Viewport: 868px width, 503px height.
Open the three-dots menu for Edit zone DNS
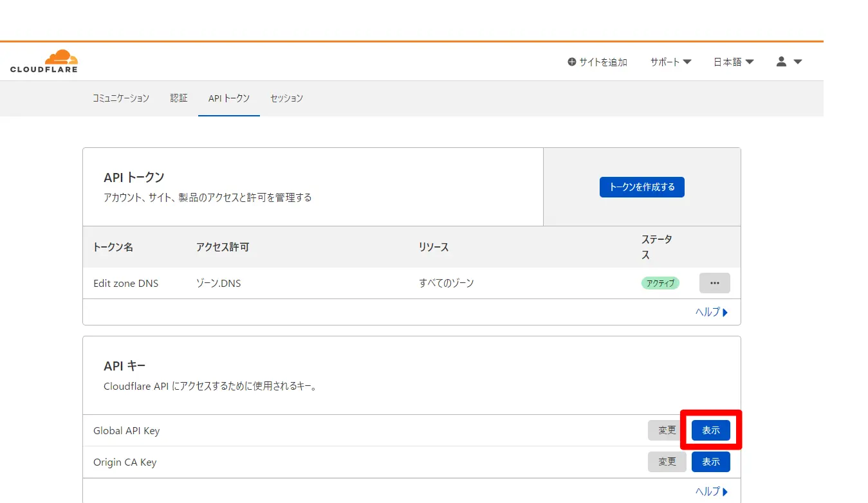714,283
